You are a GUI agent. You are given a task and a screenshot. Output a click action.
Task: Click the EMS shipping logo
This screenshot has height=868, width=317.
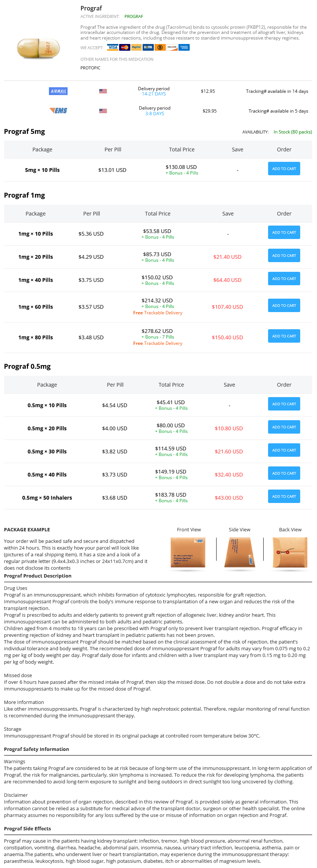coord(58,111)
